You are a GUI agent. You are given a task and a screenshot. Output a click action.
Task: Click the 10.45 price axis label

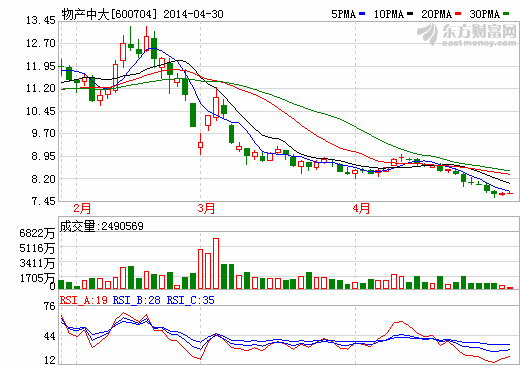click(x=41, y=111)
